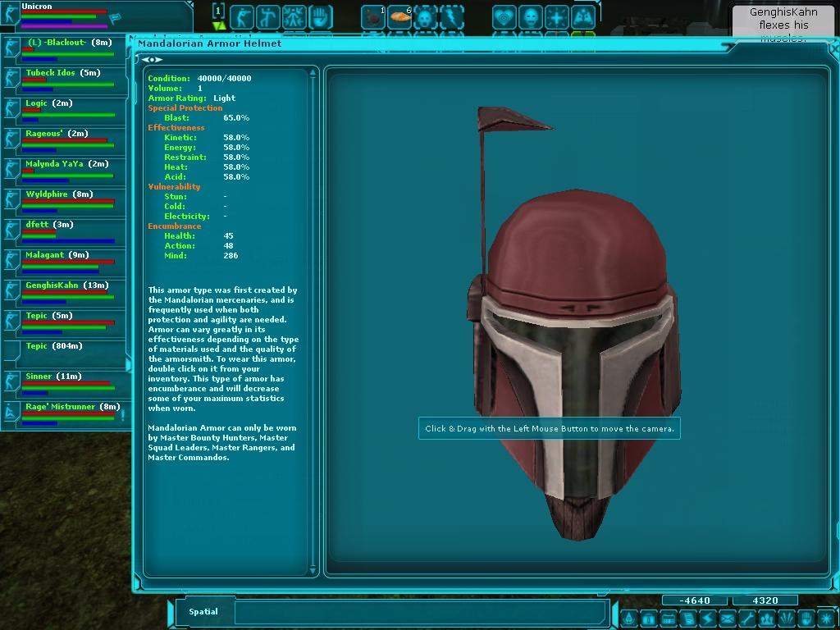Select group member Wyldphire
This screenshot has height=630, width=840.
(x=64, y=202)
